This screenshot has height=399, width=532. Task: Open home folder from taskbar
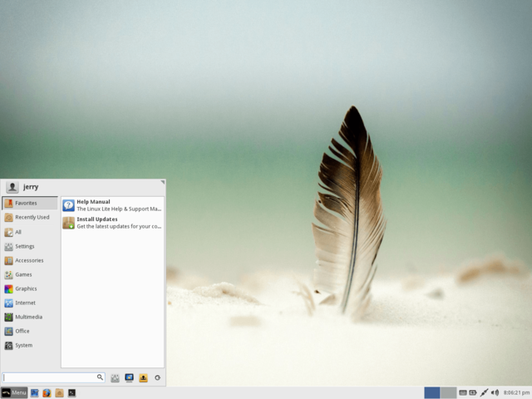pos(59,393)
